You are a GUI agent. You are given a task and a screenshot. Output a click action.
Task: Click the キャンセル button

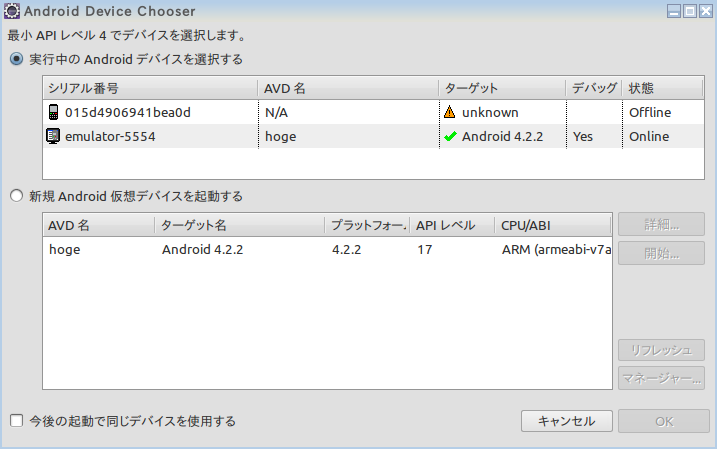coord(567,421)
